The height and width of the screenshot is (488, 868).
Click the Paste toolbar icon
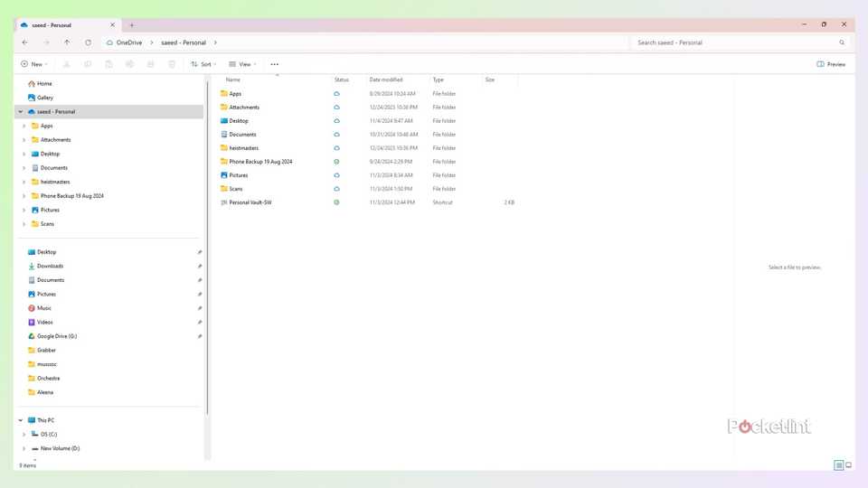[108, 64]
